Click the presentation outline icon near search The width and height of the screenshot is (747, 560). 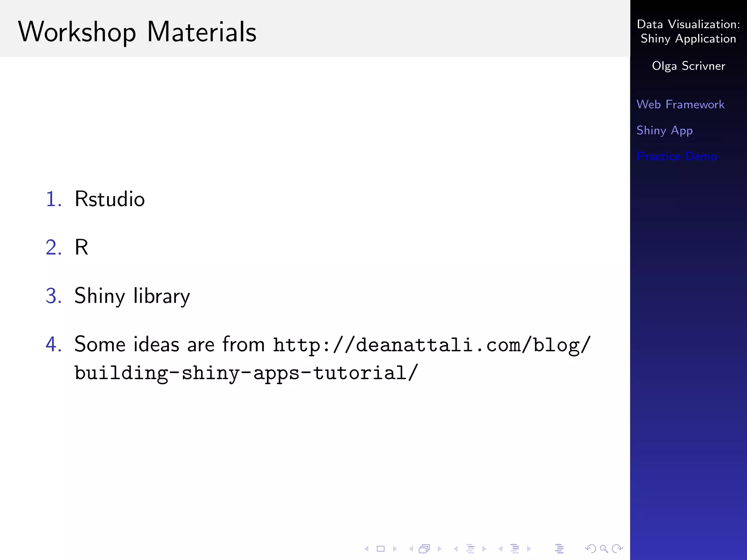click(x=559, y=549)
